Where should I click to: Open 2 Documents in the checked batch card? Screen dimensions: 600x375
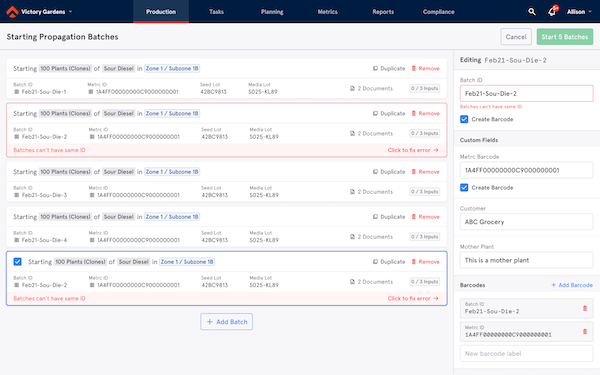coord(371,282)
